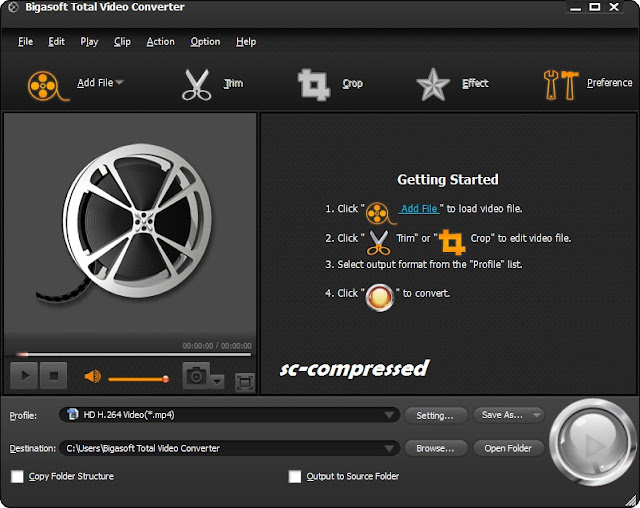Open the Edit menu
Viewport: 640px width, 508px height.
pos(56,42)
